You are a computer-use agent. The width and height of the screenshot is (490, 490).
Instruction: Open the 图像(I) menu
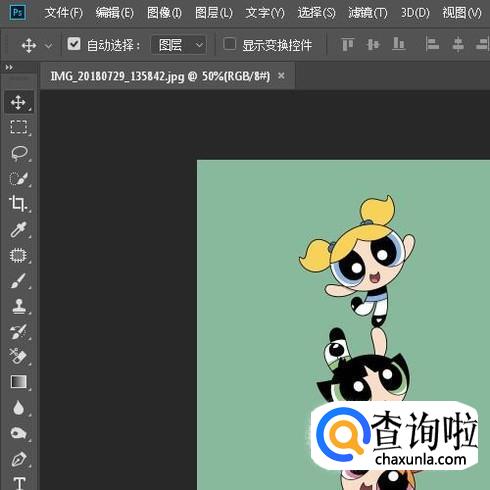(x=164, y=13)
